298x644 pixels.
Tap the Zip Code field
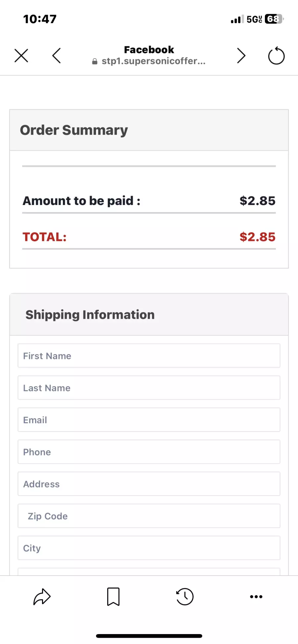(x=149, y=516)
